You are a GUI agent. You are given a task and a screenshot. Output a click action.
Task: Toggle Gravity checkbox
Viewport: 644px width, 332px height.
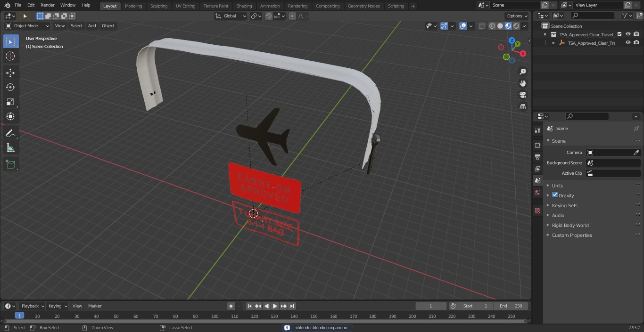pyautogui.click(x=555, y=195)
